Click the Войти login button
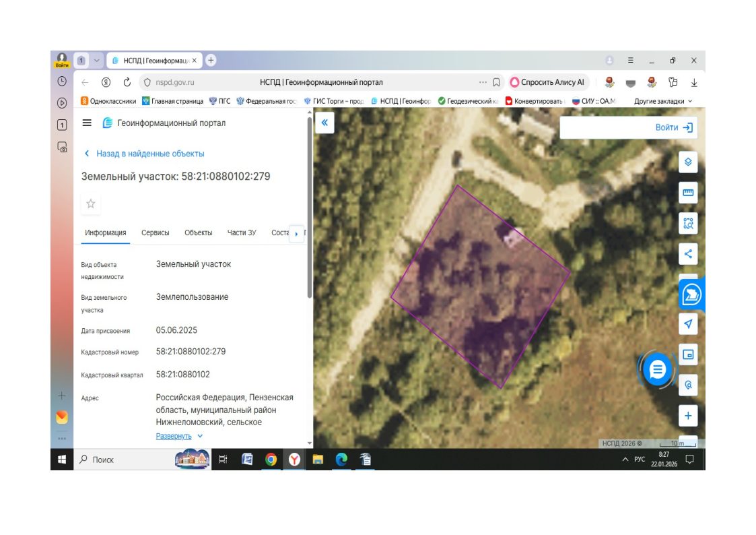756x535 pixels. coord(674,127)
